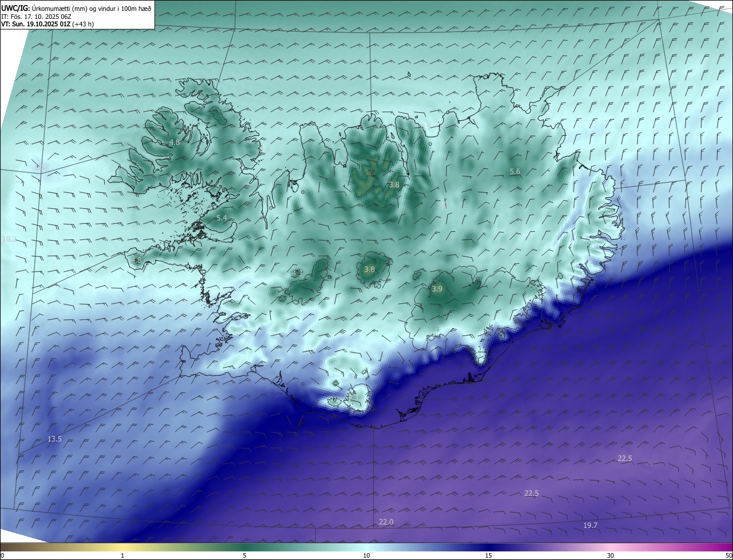Click the 15 tick on the color scale
The image size is (733, 560).
(488, 555)
